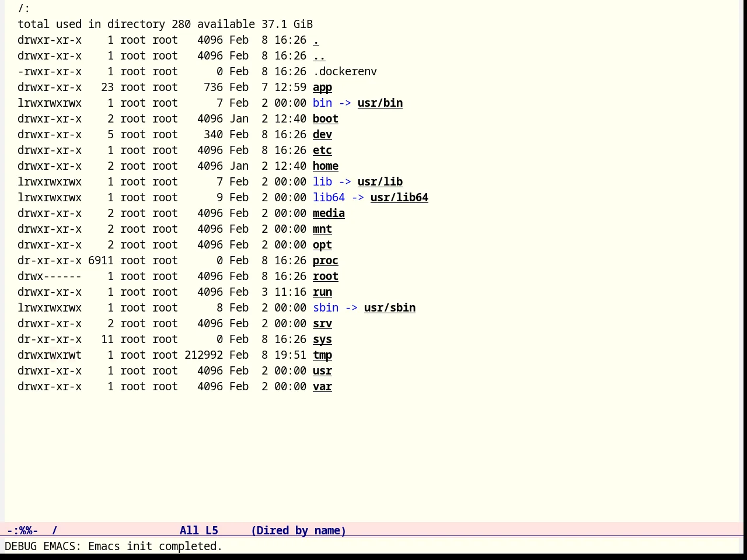Click the buffer name / in mode line
Viewport: 747px width, 560px height.
[55, 531]
